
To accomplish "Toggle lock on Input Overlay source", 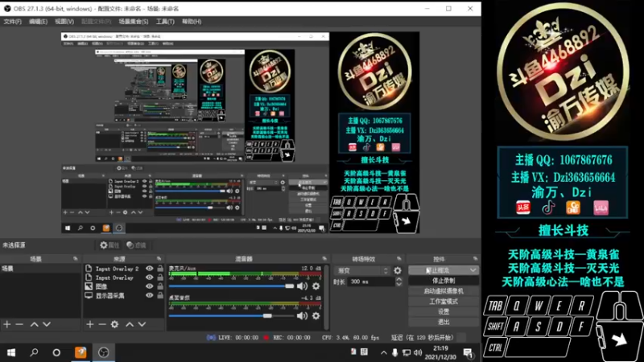I will click(x=160, y=278).
